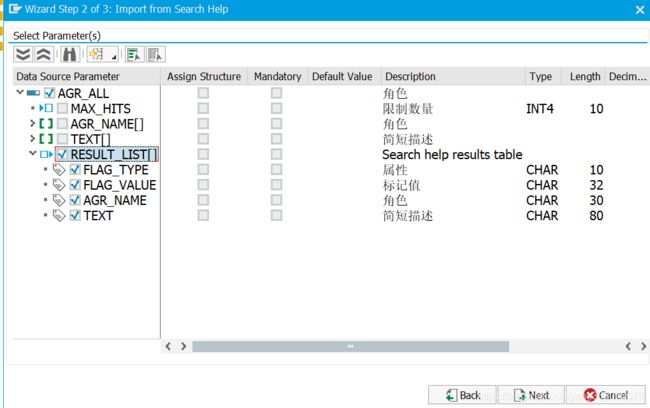Click the AGR_NAME[] bracket table icon
Image resolution: width=650 pixels, height=408 pixels.
tap(46, 124)
